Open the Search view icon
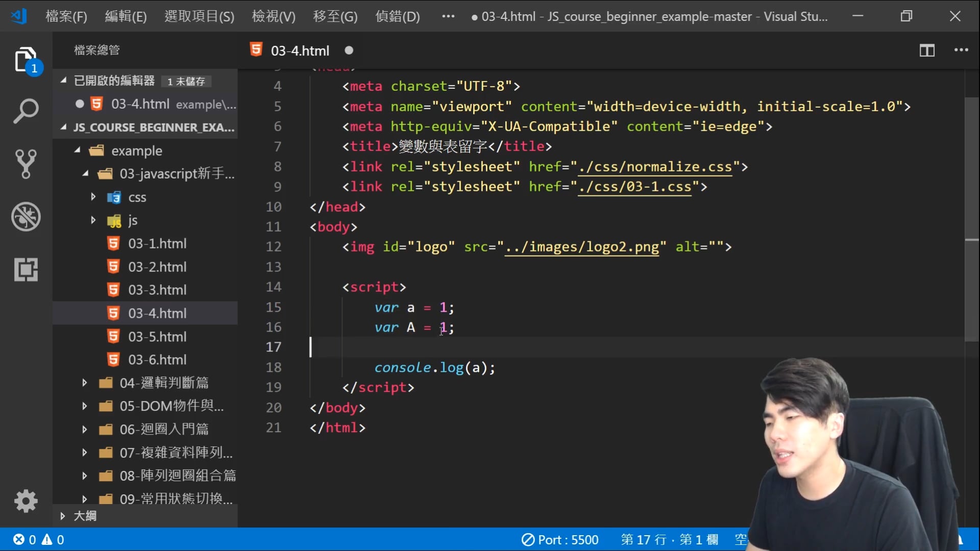 tap(26, 111)
